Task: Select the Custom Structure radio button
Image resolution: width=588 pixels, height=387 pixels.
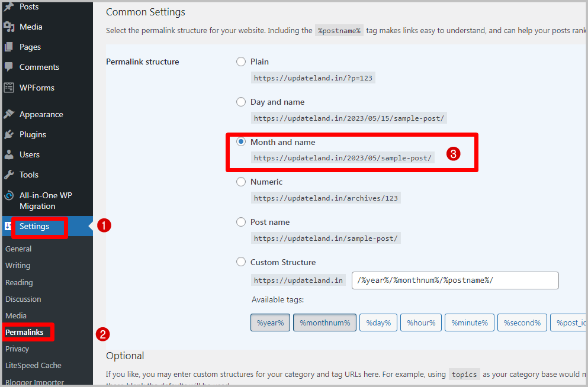Action: 241,262
